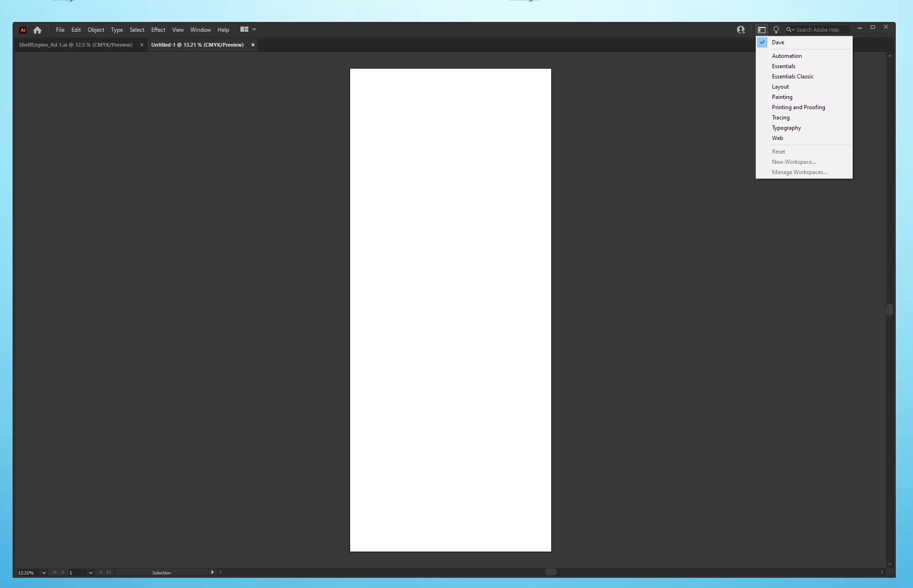
Task: Click the Illustrator Ai logo icon
Action: click(x=23, y=30)
